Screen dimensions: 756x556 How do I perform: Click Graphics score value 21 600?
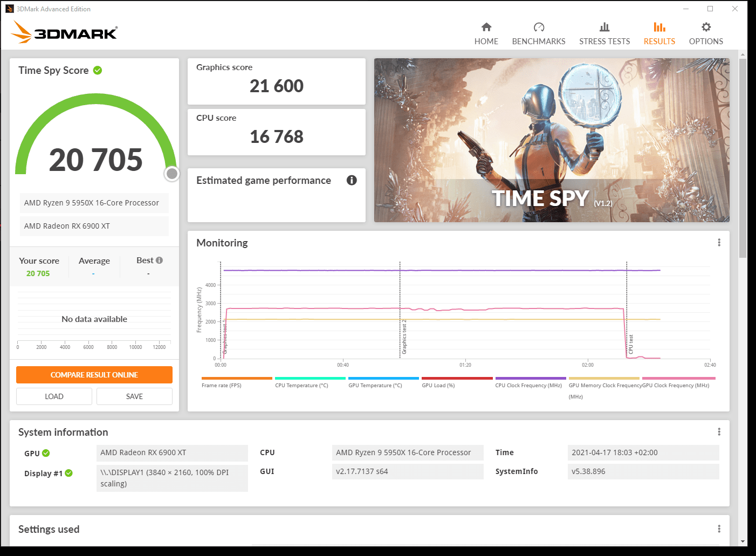(277, 86)
